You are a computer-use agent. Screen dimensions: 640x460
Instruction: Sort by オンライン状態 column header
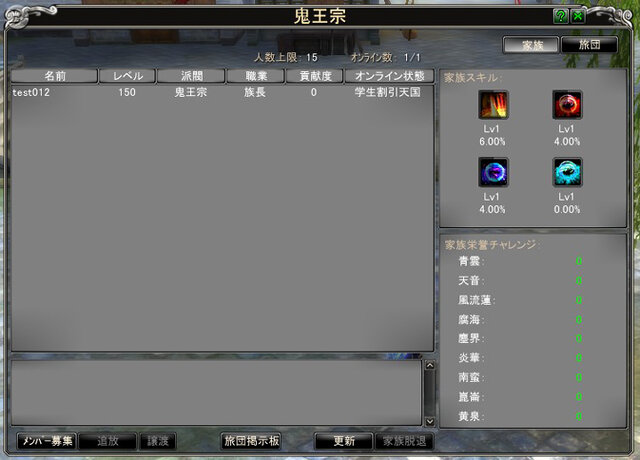tap(389, 76)
